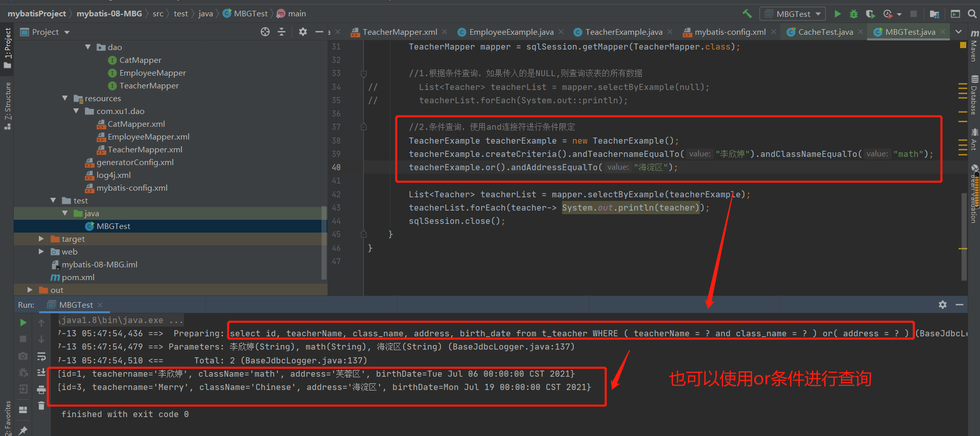Rerun MBGTest in Run panel
980x436 pixels.
tap(23, 323)
